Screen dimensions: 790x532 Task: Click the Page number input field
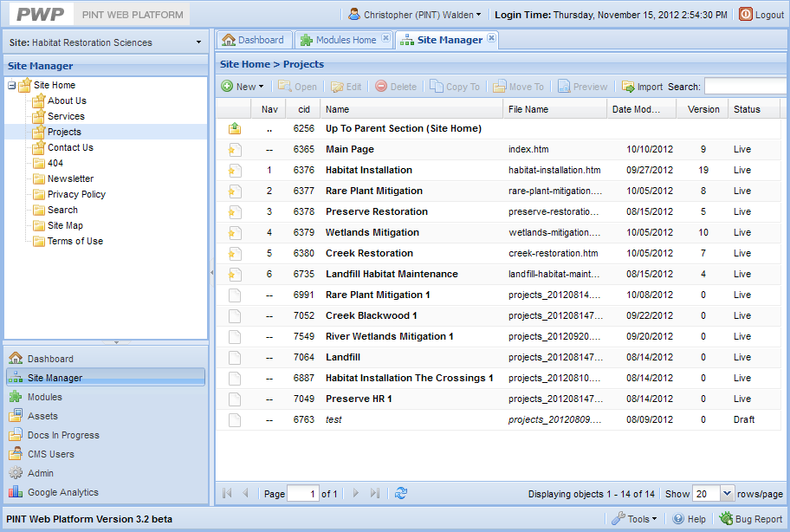pyautogui.click(x=303, y=494)
